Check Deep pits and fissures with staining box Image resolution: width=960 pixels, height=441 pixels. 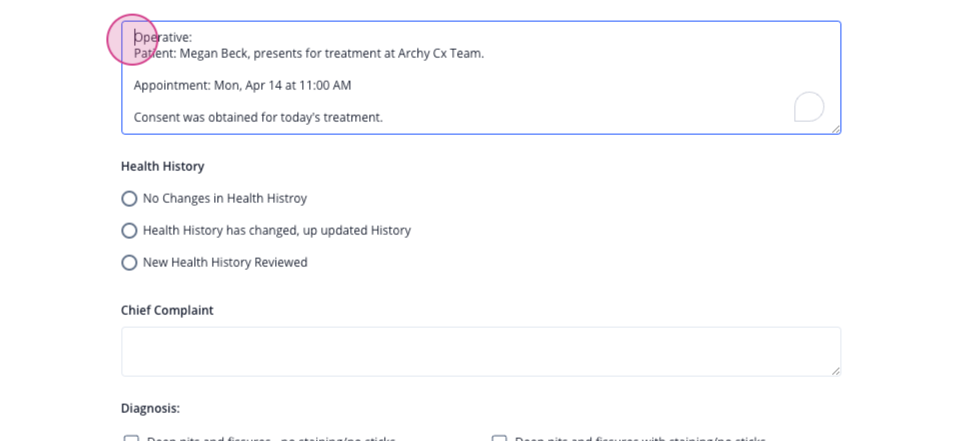click(500, 439)
